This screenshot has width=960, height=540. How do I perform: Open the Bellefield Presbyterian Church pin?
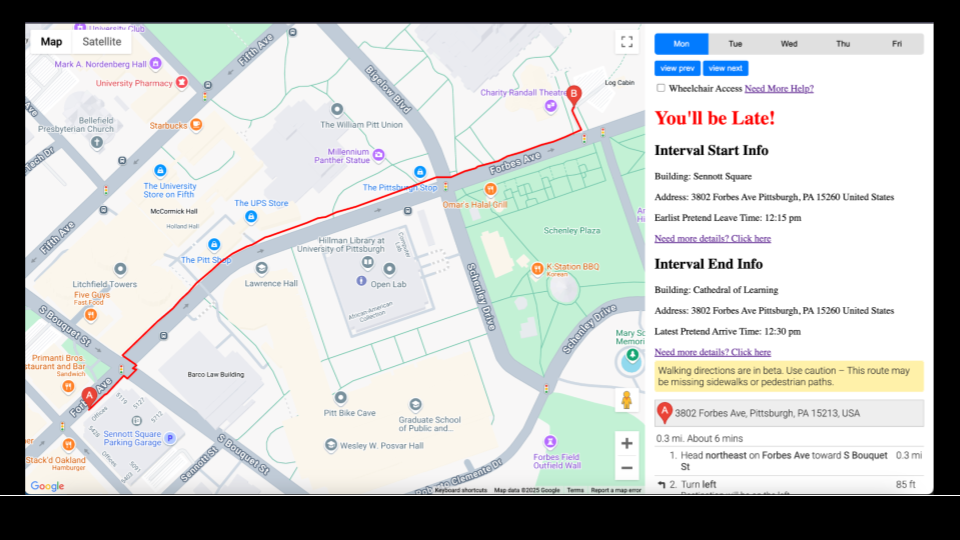click(x=97, y=143)
